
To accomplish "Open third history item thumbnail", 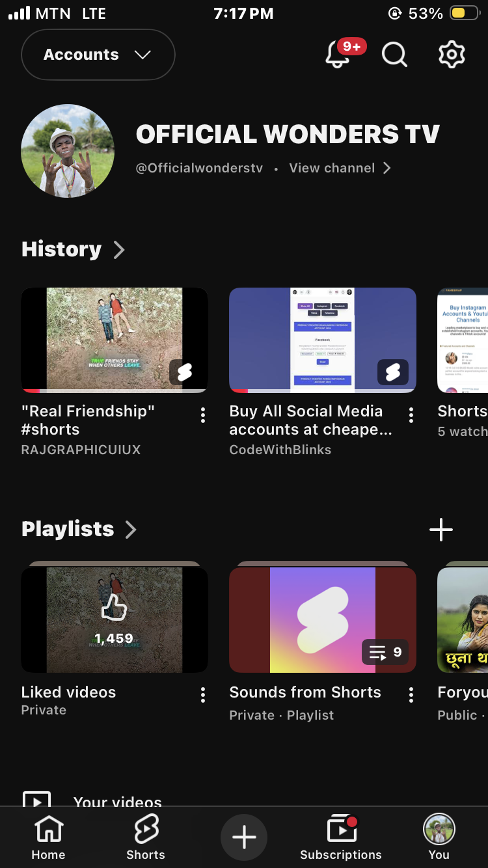I will click(x=463, y=340).
